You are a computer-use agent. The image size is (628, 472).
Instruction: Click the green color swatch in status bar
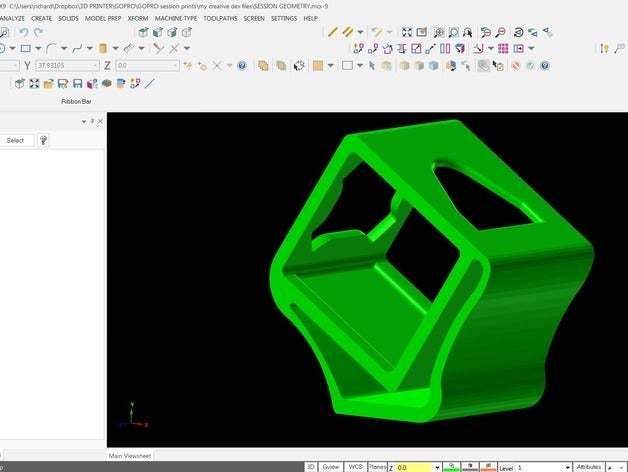(451, 467)
